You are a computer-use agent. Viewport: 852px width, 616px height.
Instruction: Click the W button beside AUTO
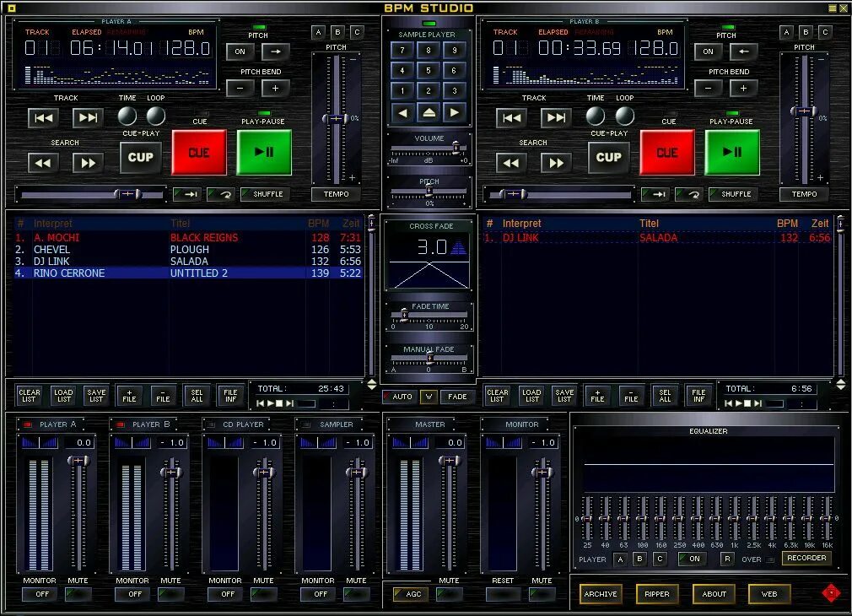tap(429, 397)
